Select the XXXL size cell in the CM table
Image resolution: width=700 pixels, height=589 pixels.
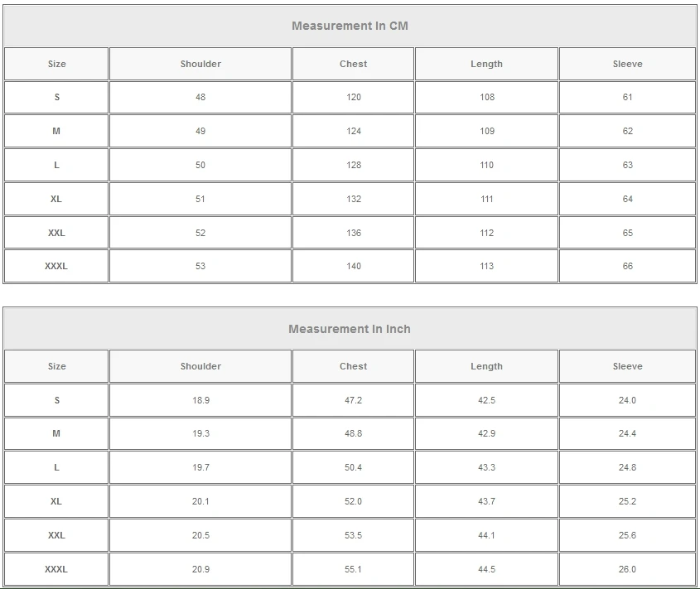[x=56, y=266]
